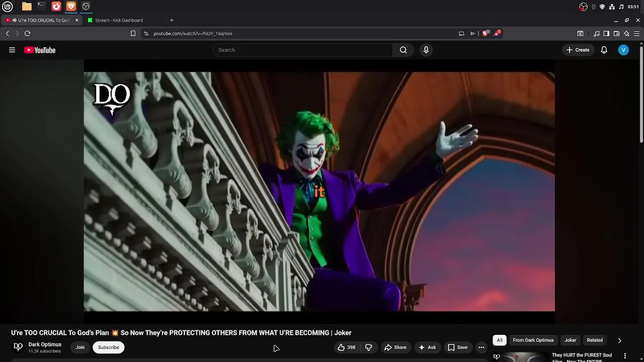Click the OBS tray icon in system tray

583,7
